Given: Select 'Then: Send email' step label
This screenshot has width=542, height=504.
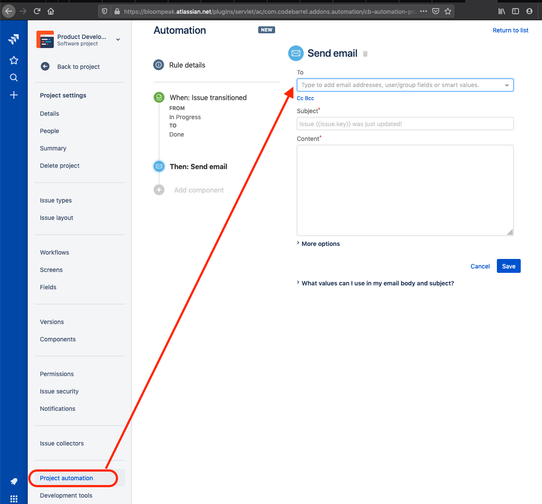Looking at the screenshot, I should click(198, 167).
